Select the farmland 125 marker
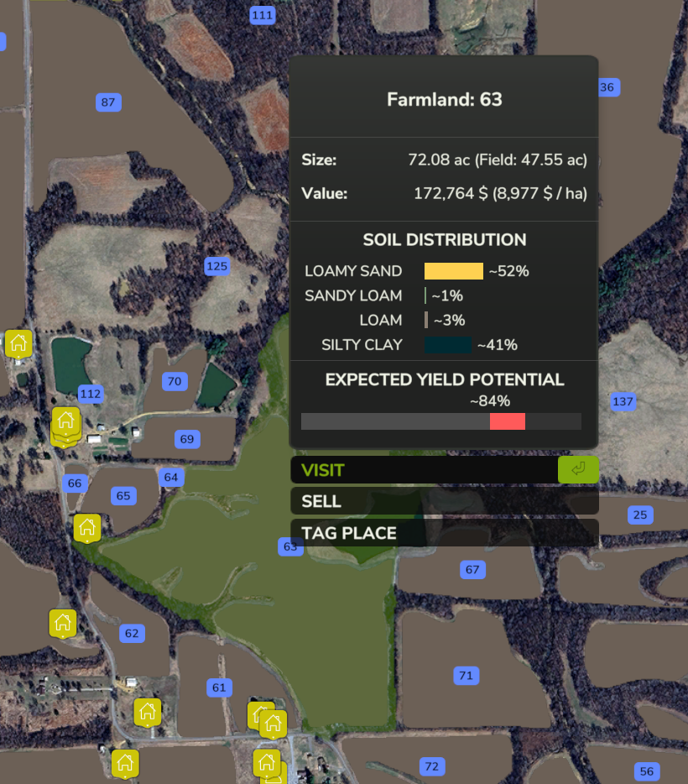 [216, 267]
